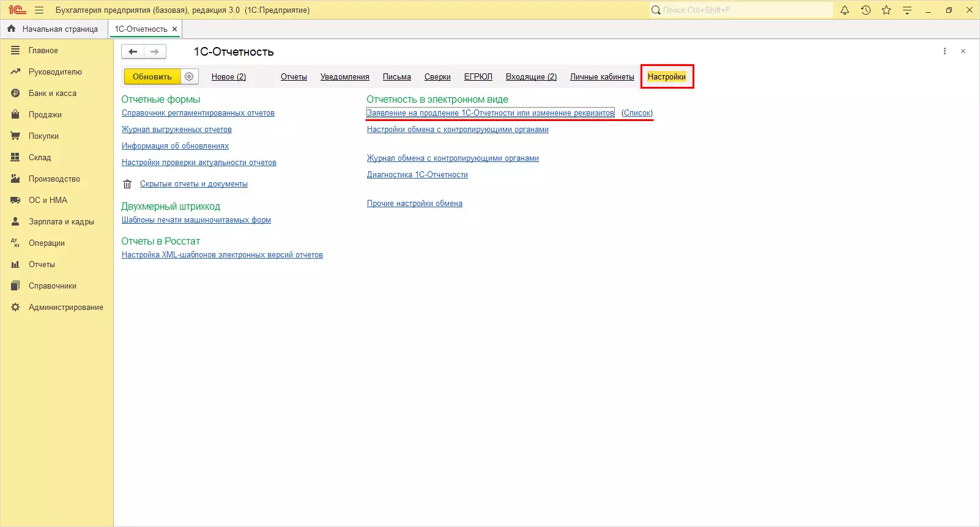Screen dimensions: 980x527
Task: Open Настройка XML-шаблонов электронных версий отчетов
Action: 222,255
